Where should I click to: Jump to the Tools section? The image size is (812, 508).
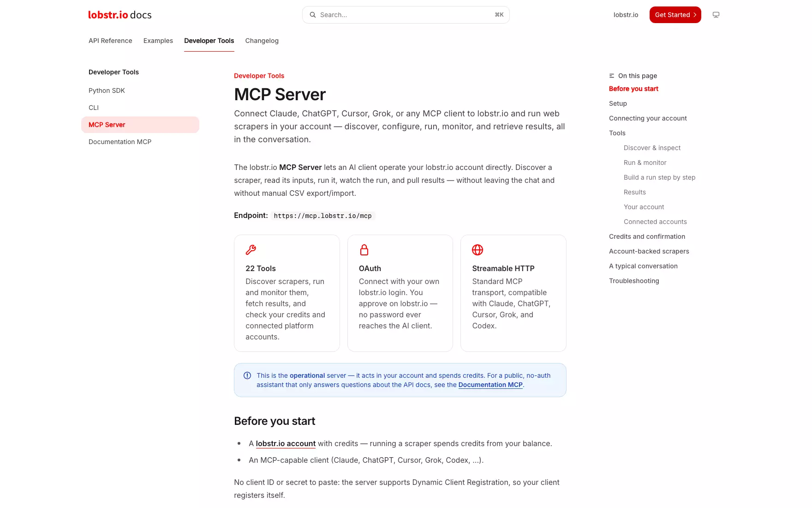pos(617,133)
